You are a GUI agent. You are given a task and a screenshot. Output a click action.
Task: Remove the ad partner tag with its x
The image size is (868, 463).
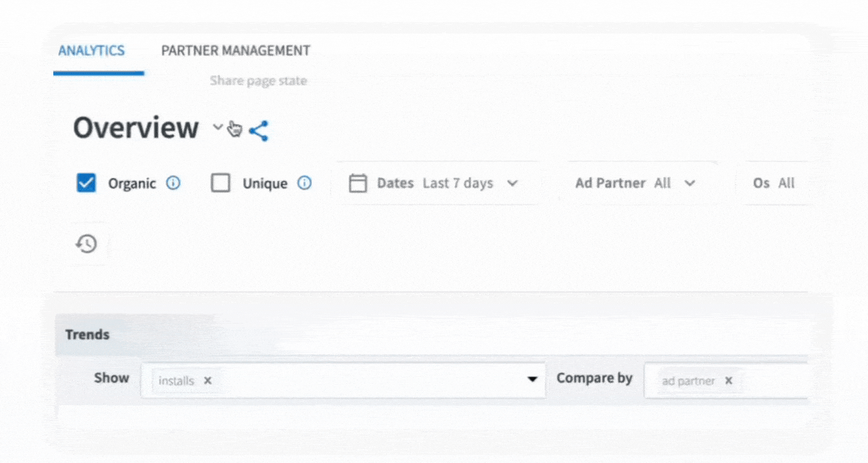729,381
